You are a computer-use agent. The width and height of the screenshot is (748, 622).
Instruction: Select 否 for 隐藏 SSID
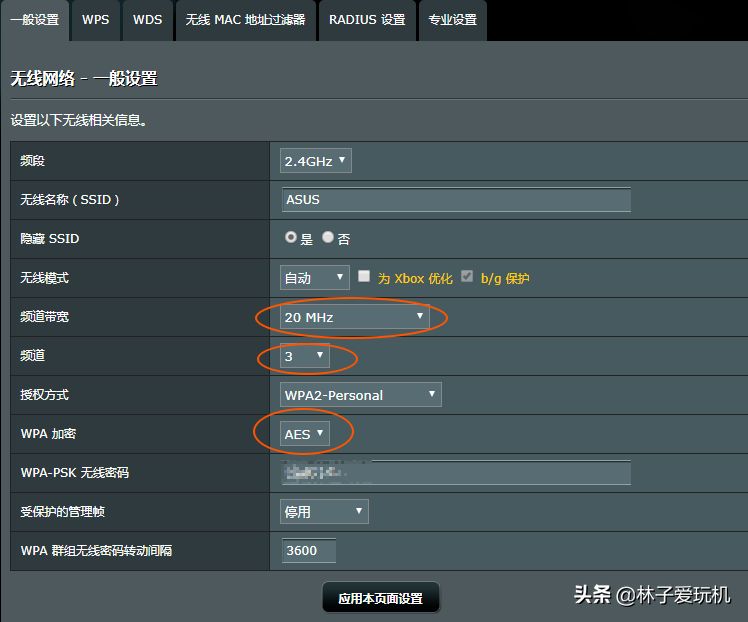(x=328, y=237)
